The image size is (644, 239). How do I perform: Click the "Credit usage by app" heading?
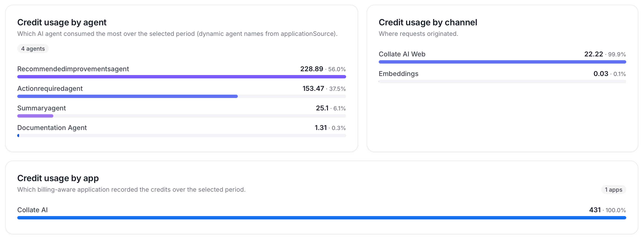58,178
